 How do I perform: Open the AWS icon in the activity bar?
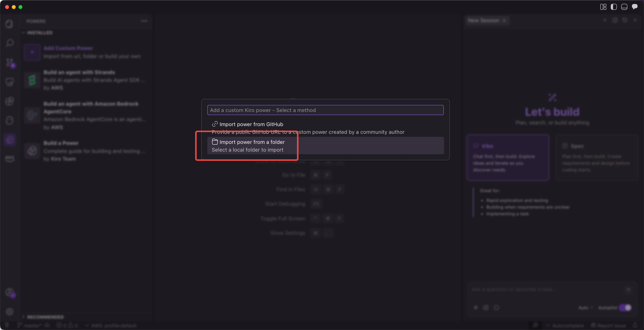pos(10,159)
